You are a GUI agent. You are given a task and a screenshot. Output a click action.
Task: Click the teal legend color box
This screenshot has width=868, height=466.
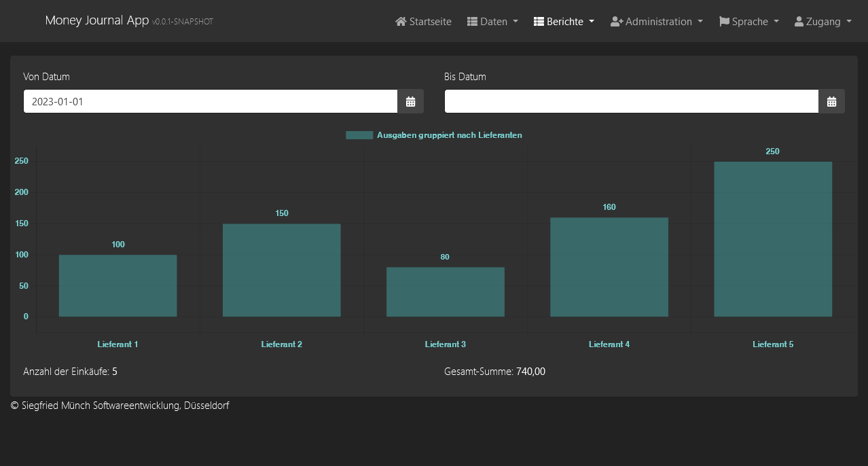pos(359,135)
